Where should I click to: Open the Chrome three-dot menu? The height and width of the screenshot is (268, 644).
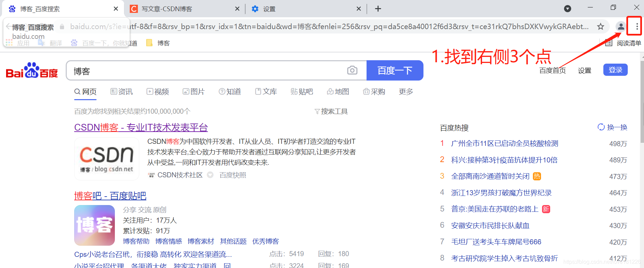[637, 26]
